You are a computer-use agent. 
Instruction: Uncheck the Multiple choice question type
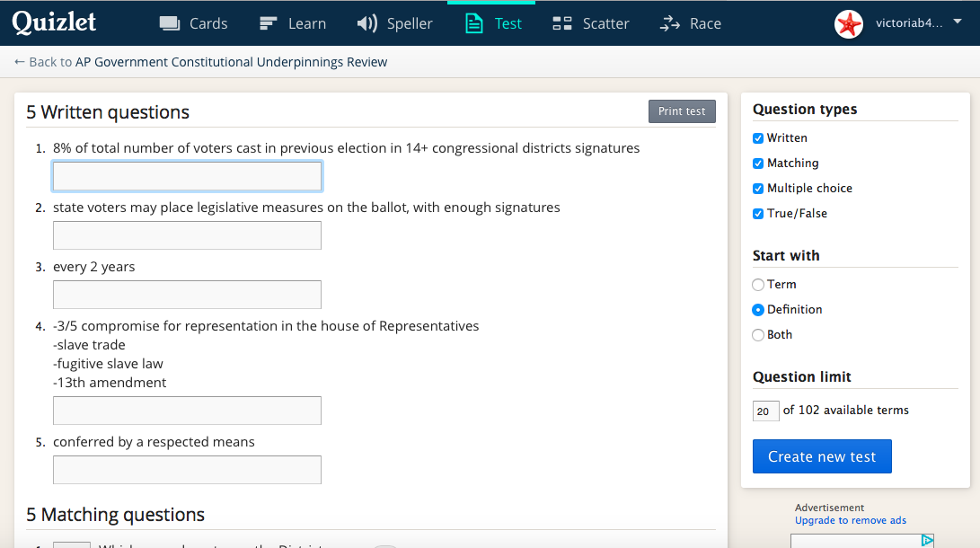(758, 188)
